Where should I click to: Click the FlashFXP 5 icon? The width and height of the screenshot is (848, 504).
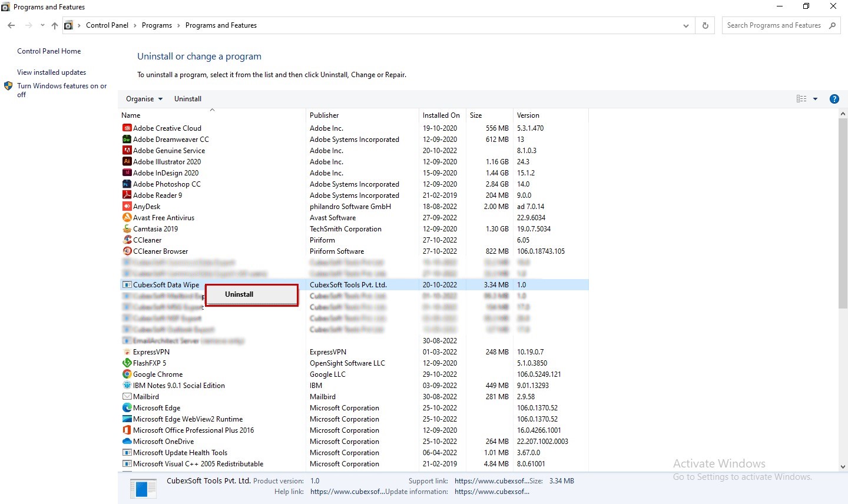coord(127,363)
